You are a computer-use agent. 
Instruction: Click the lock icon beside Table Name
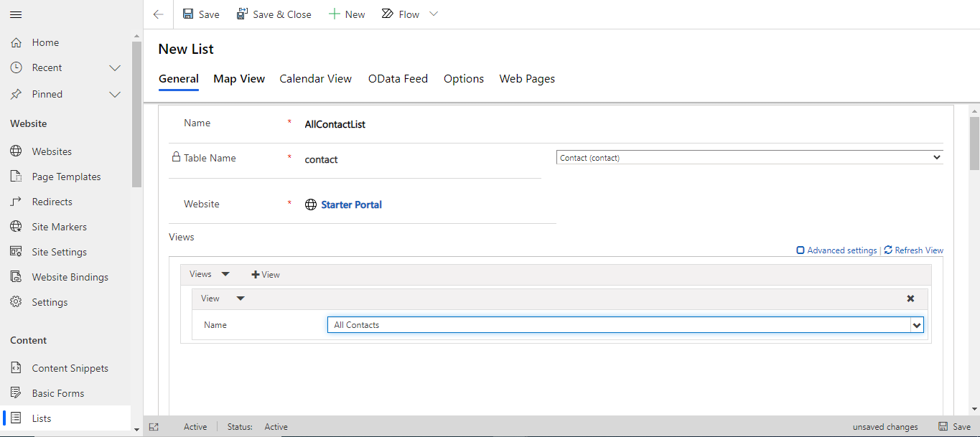point(176,156)
